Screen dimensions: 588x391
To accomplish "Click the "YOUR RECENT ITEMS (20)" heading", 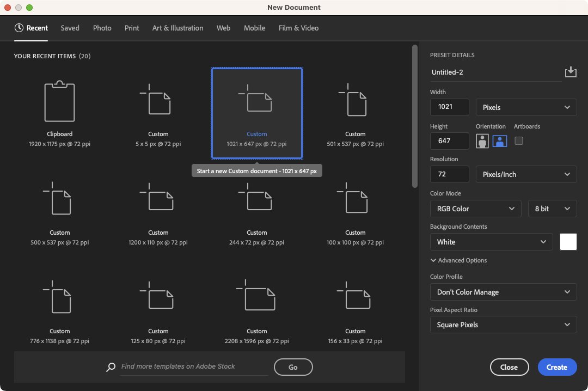I will pyautogui.click(x=52, y=56).
